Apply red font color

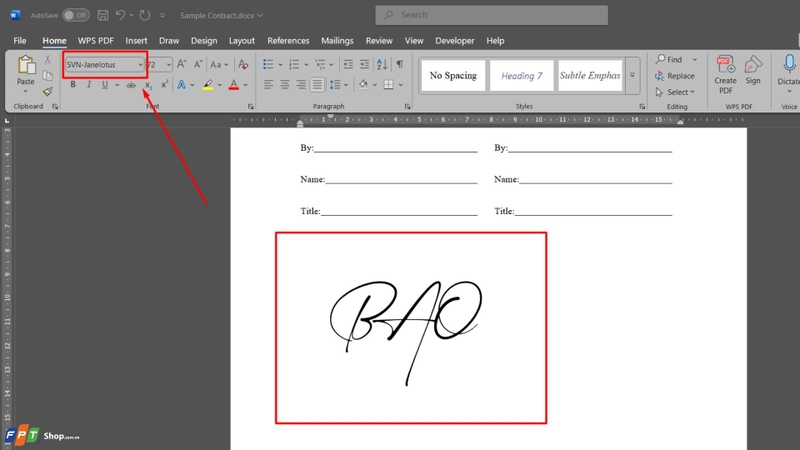pos(234,85)
